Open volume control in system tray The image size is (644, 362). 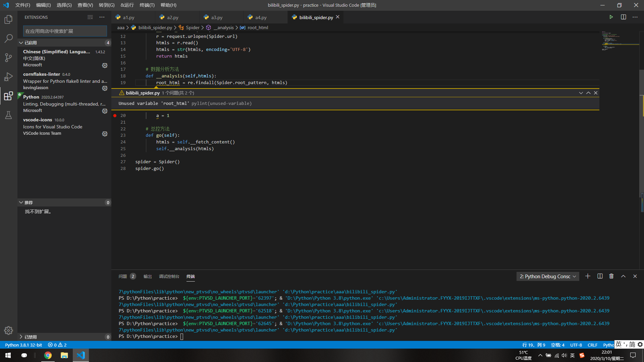click(x=564, y=355)
